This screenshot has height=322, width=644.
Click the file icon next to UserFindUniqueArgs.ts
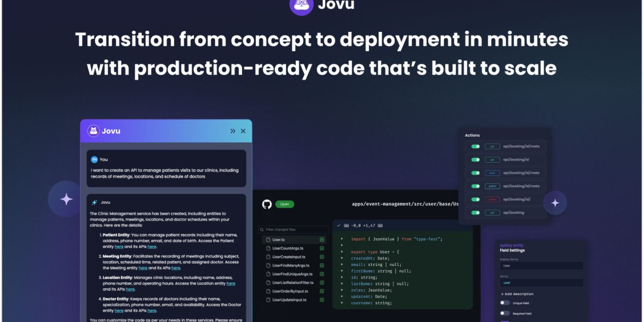pos(268,274)
